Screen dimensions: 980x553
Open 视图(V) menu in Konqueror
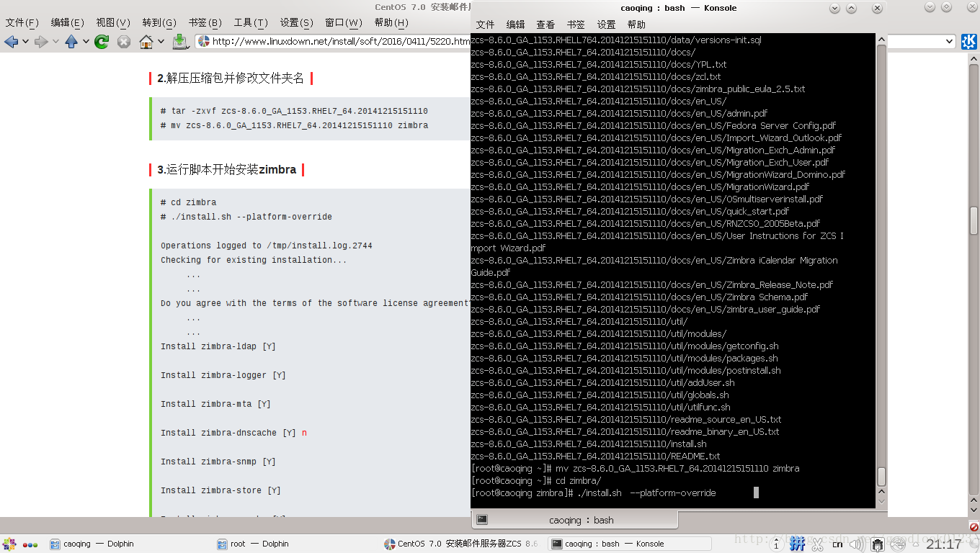tap(113, 23)
